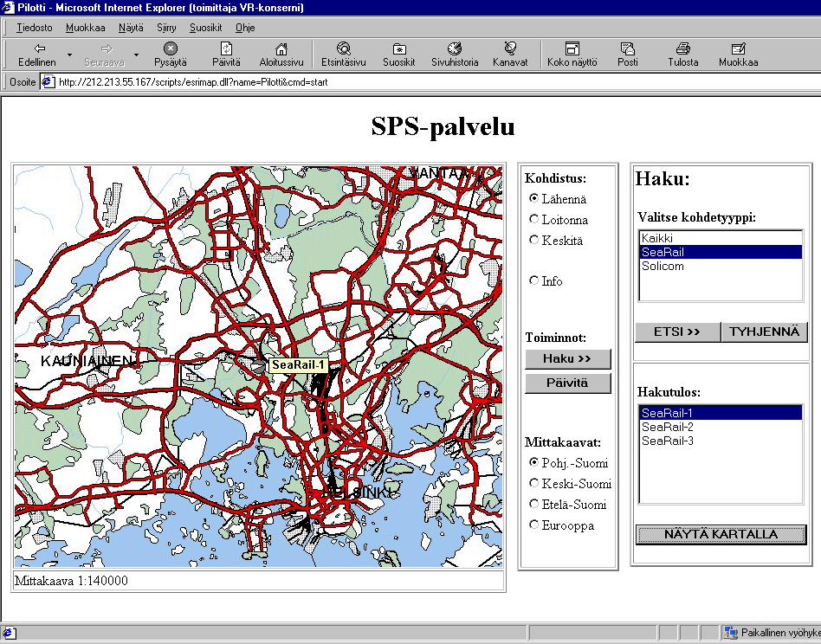Click the Muokkaa edit toolbar icon

(x=738, y=48)
